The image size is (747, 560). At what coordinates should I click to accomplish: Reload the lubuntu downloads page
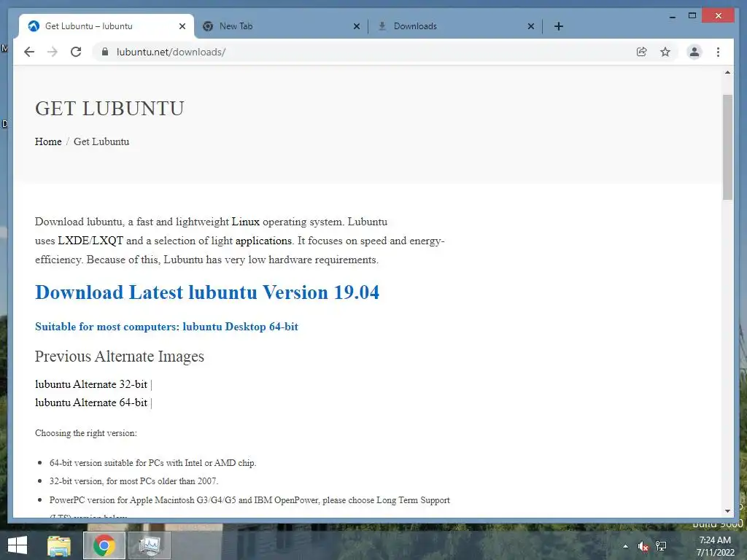(x=76, y=52)
